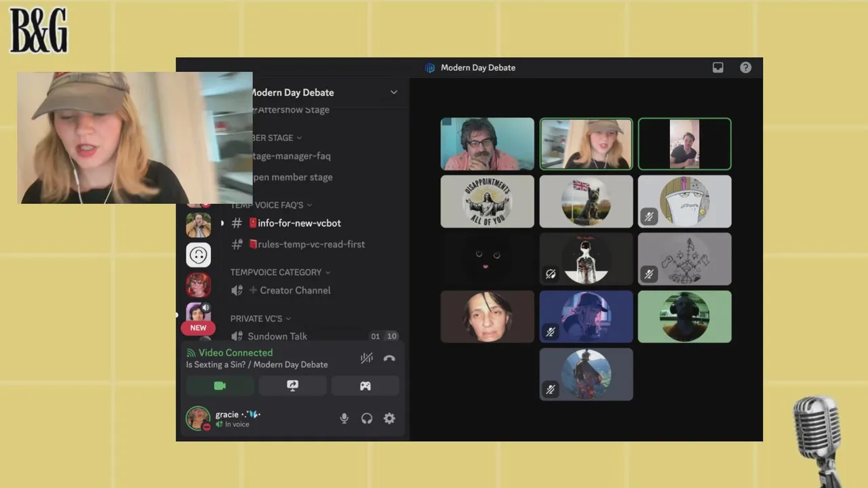Screen dimensions: 868x488
Task: Collapse the PRIVATE VC'S category
Action: click(x=260, y=319)
